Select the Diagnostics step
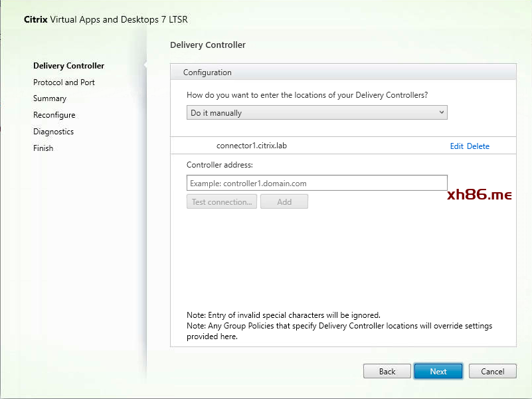Screen dimensions: 532x399 (53, 132)
